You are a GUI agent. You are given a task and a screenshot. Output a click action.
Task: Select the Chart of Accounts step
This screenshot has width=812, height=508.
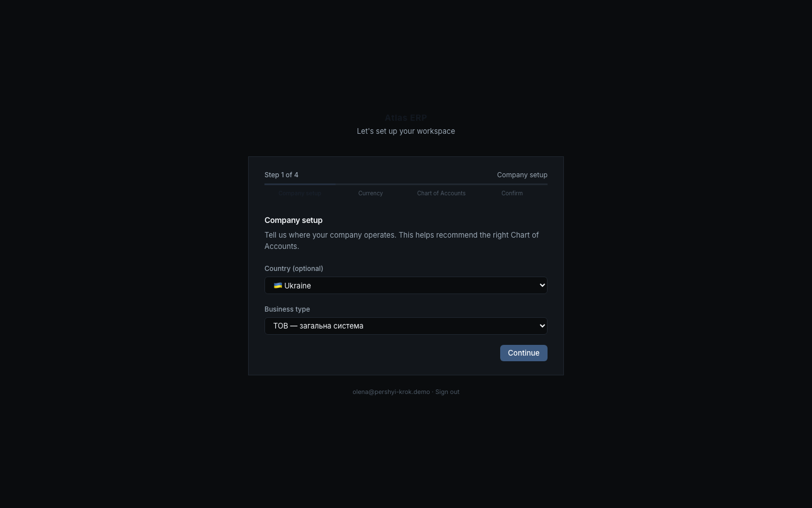click(442, 193)
